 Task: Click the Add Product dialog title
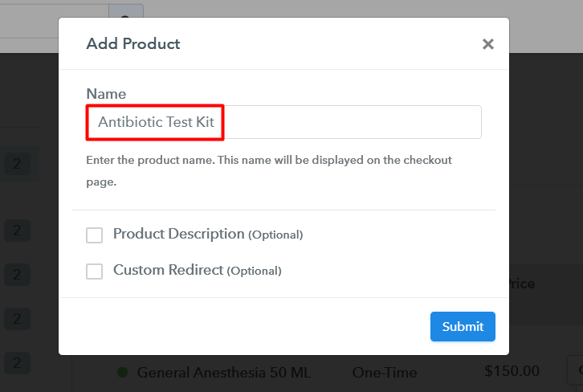coord(133,43)
